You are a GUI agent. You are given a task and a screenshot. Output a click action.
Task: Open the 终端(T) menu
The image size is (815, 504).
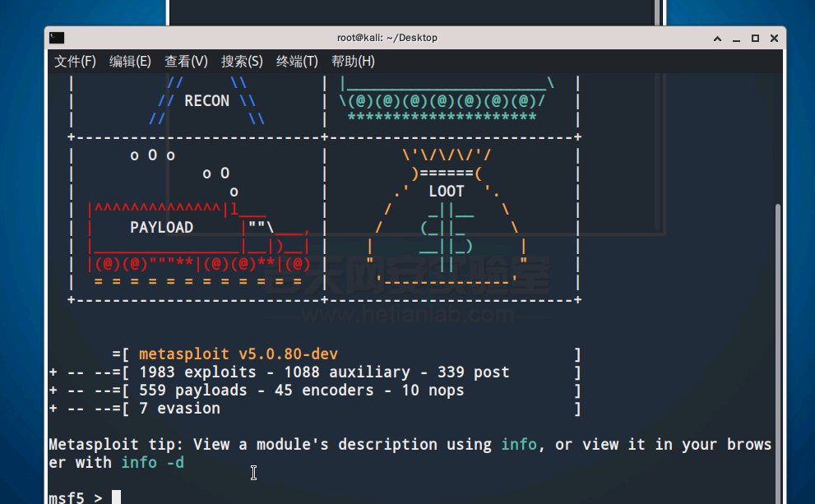coord(297,62)
